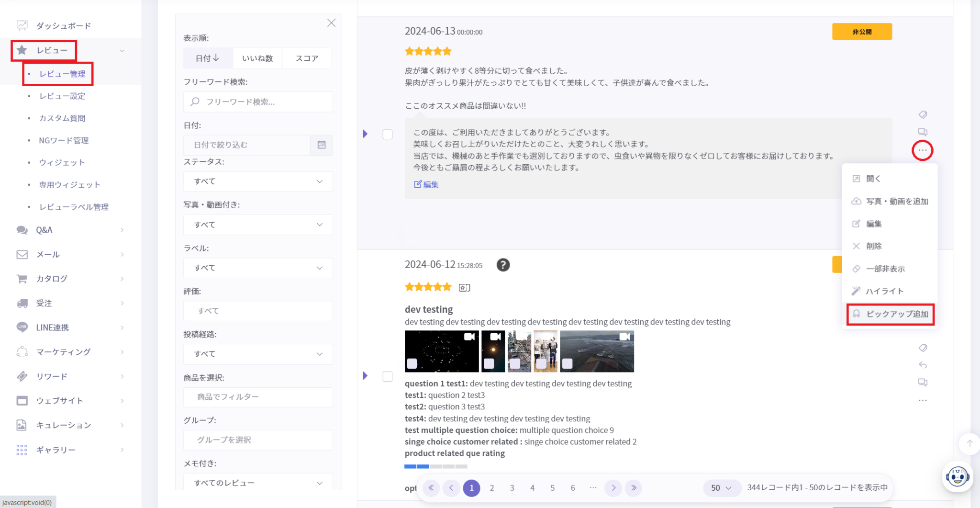Open the 投稿経路 dropdown

click(x=258, y=354)
